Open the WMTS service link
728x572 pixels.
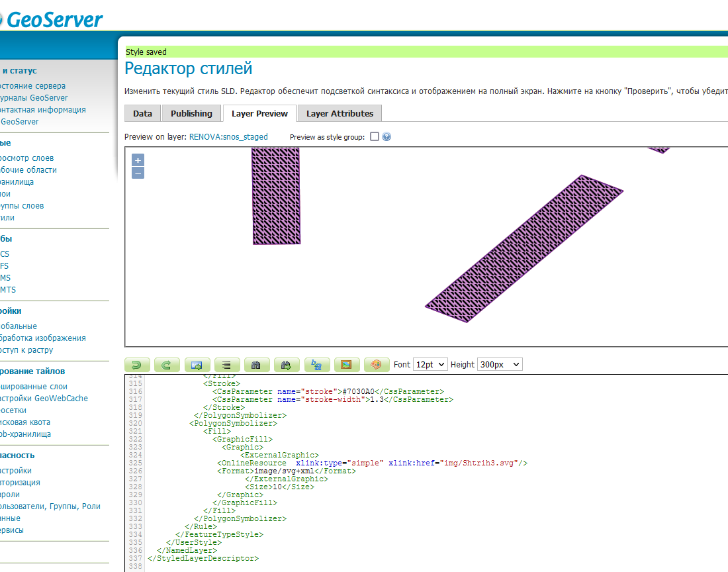pyautogui.click(x=8, y=290)
